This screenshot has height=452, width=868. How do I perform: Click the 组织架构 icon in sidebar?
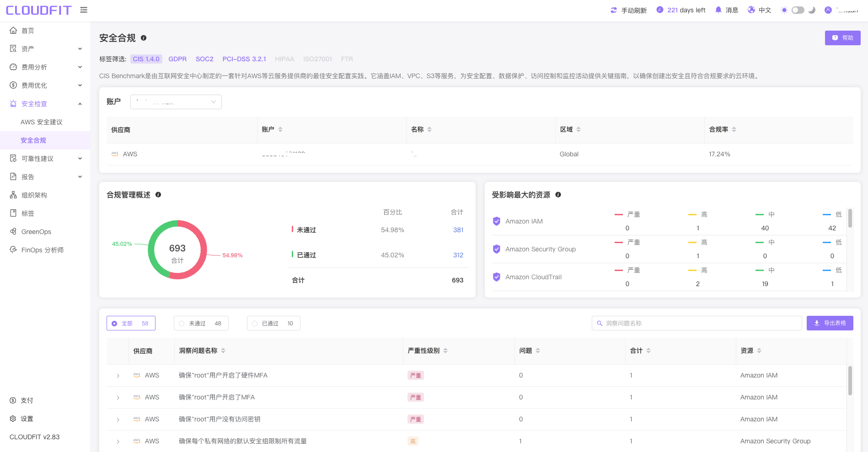(13, 195)
